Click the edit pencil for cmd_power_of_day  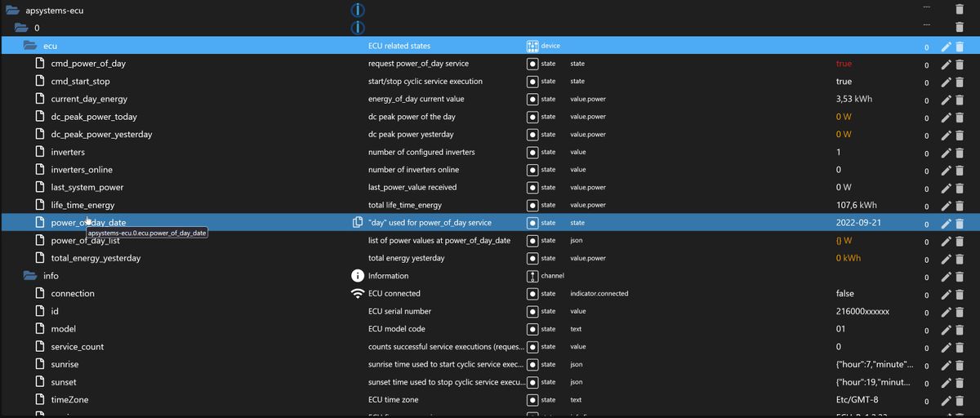tap(947, 64)
